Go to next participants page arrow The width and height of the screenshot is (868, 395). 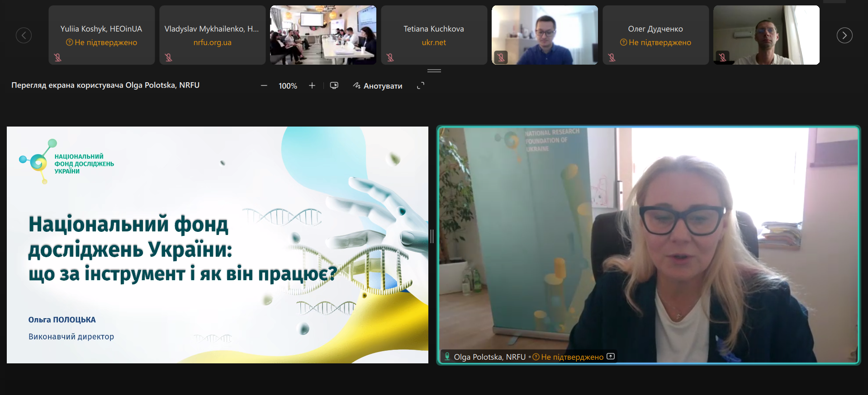[844, 35]
